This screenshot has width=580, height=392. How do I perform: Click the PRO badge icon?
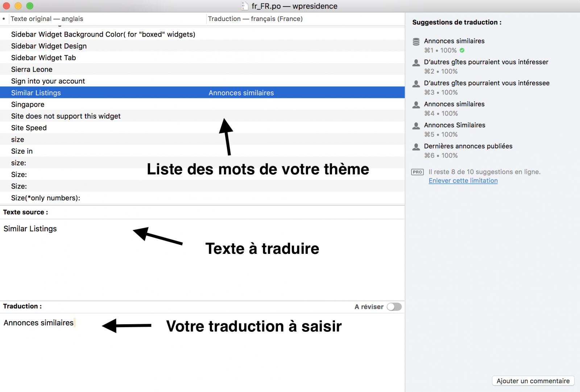(417, 172)
